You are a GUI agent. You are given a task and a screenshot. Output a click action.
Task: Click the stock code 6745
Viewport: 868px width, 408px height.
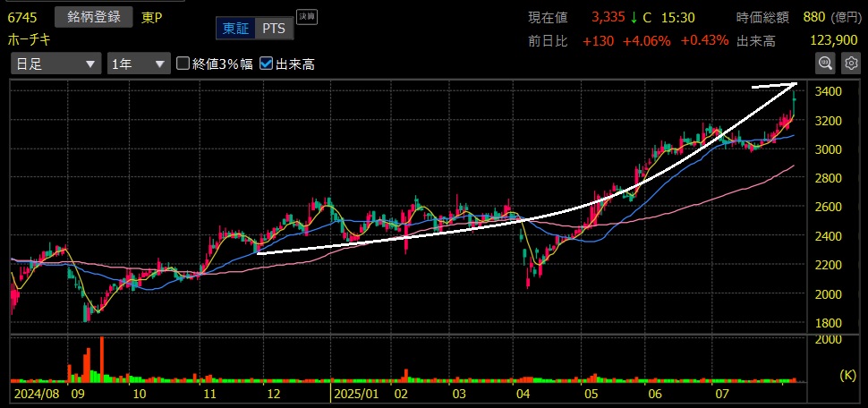click(22, 16)
